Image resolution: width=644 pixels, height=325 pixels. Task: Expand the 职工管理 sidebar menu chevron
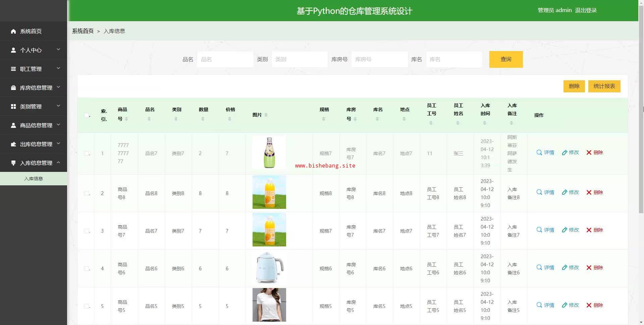click(x=58, y=68)
